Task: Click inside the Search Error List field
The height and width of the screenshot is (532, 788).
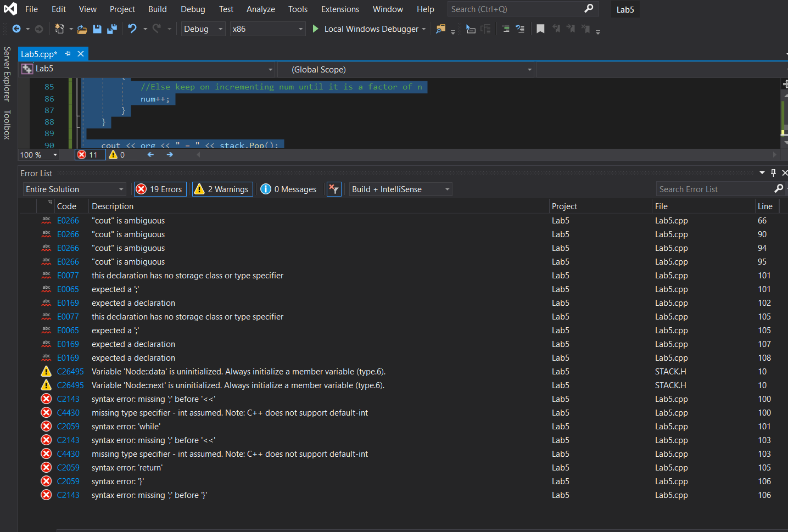Action: click(714, 189)
